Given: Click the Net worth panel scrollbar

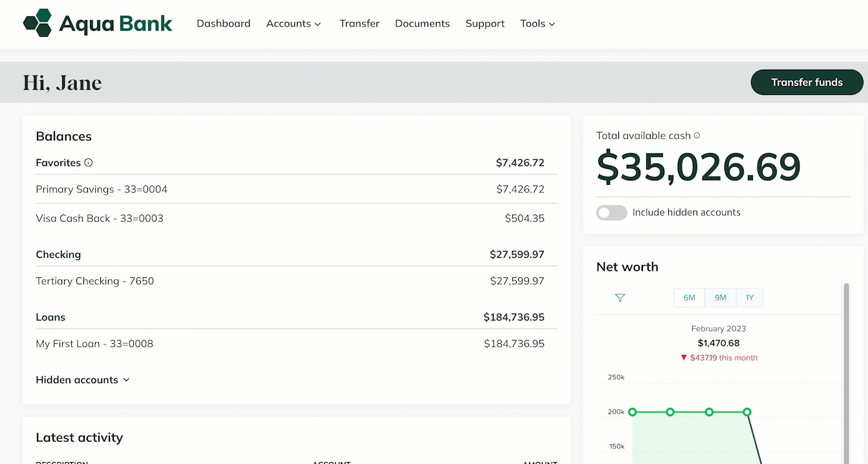Looking at the screenshot, I should 846,373.
